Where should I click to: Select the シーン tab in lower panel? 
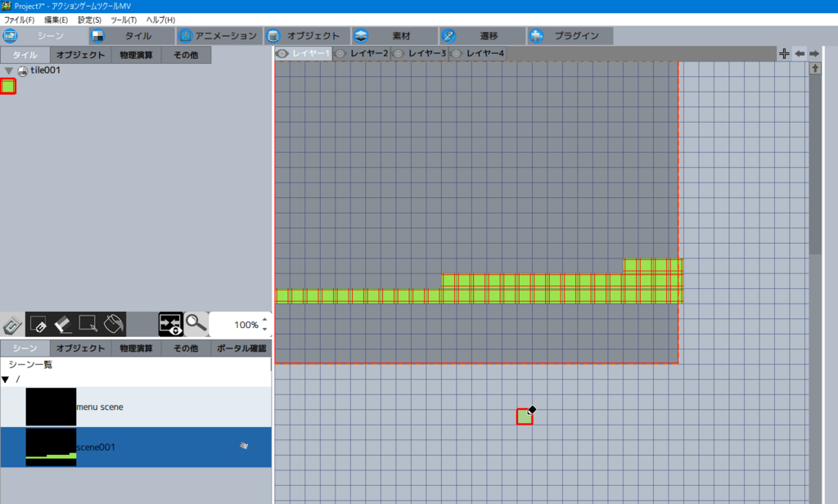coord(25,349)
